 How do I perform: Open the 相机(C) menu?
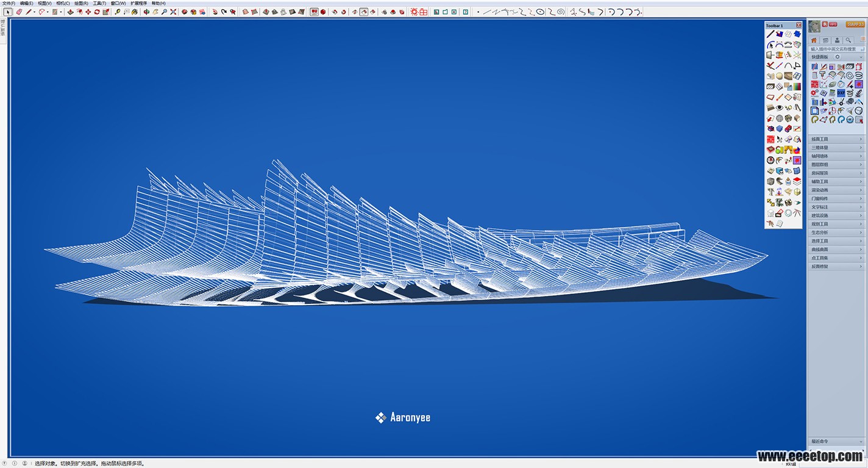(63, 3)
